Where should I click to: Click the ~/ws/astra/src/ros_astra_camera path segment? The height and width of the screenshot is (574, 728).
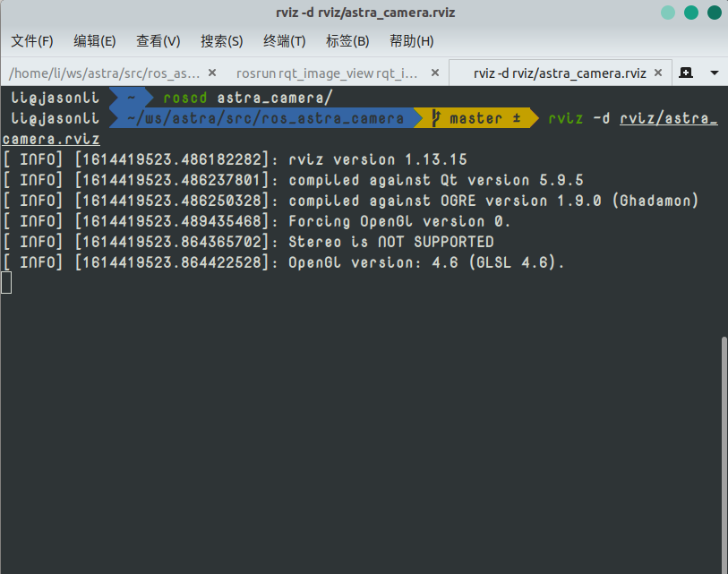(266, 118)
